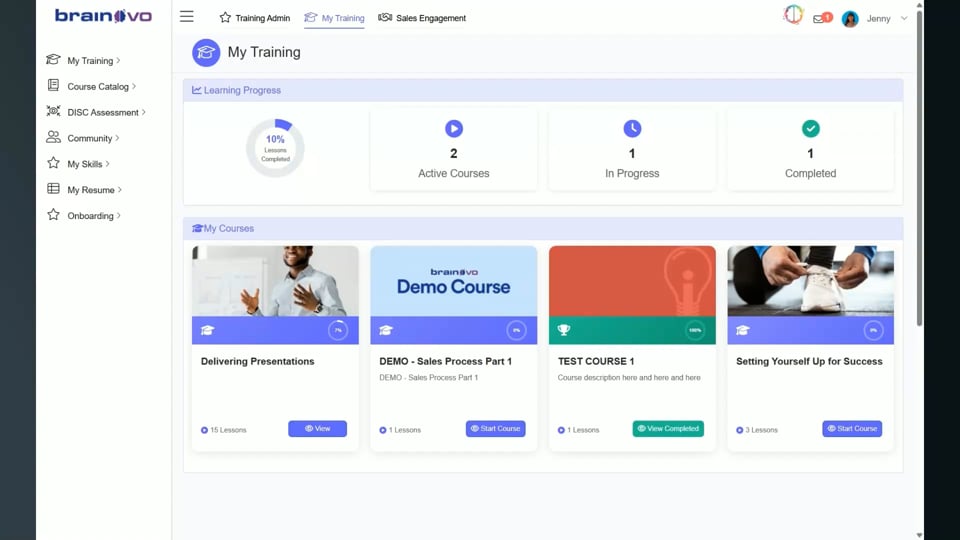This screenshot has width=960, height=540.
Task: Click Start Course on DEMO Sales Process
Action: click(x=495, y=429)
